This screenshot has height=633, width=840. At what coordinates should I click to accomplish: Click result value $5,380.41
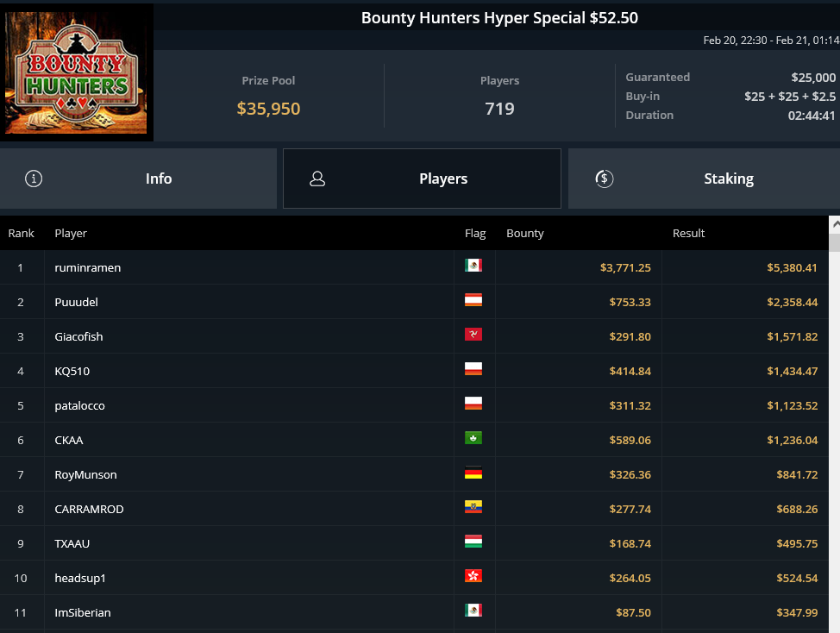pos(792,267)
